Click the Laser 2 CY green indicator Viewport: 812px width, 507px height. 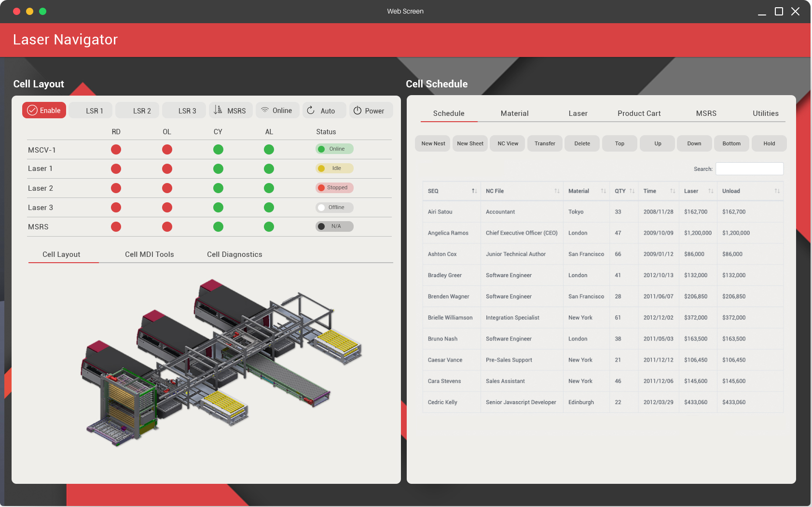click(x=218, y=188)
